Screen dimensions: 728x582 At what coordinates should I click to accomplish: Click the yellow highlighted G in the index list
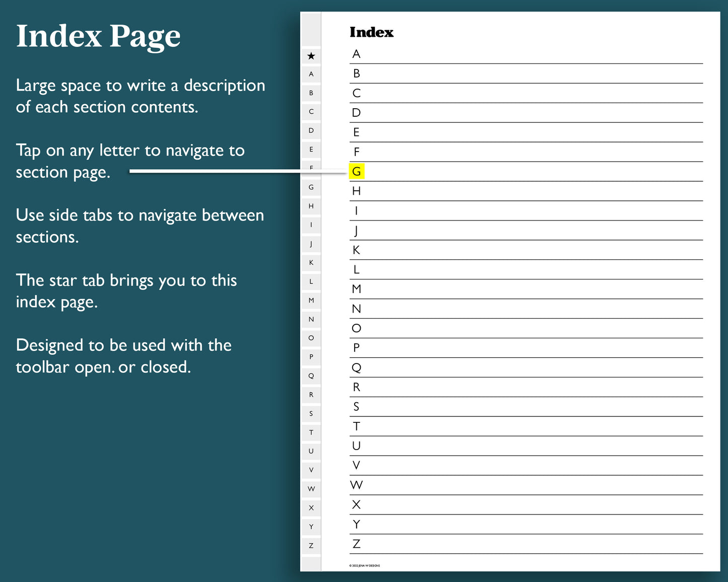[x=356, y=172]
